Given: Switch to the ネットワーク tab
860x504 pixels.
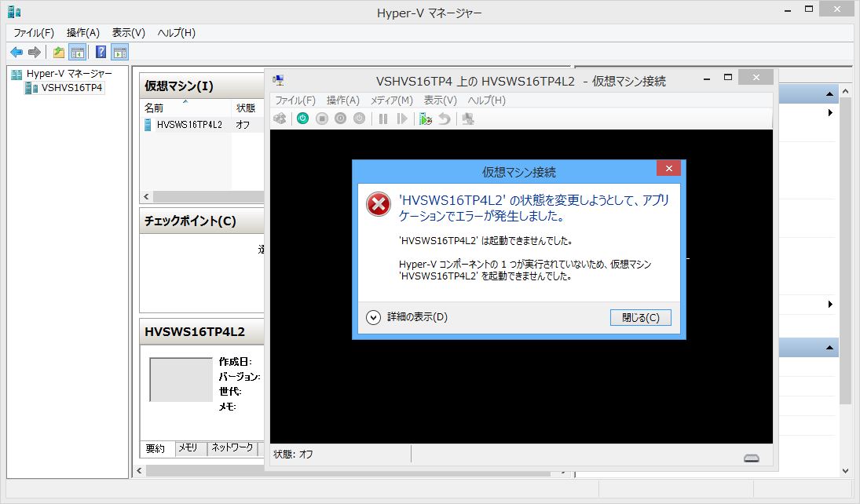Looking at the screenshot, I should coord(232,448).
